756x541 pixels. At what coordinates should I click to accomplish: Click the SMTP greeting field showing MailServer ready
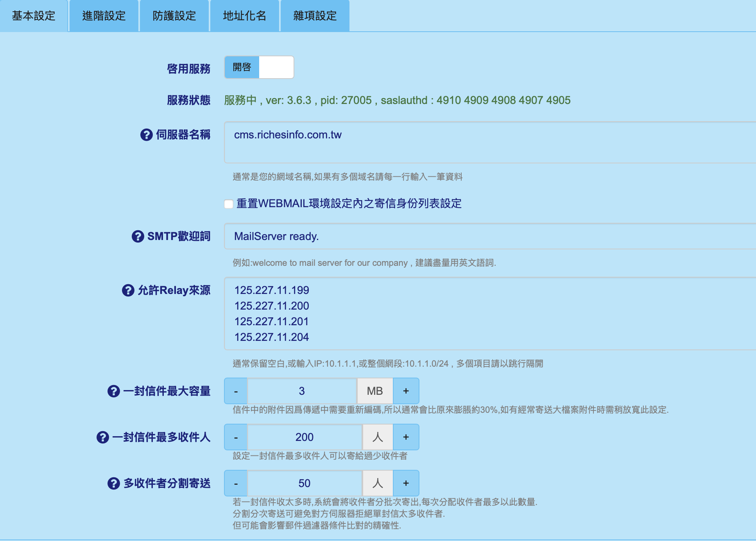tap(391, 236)
